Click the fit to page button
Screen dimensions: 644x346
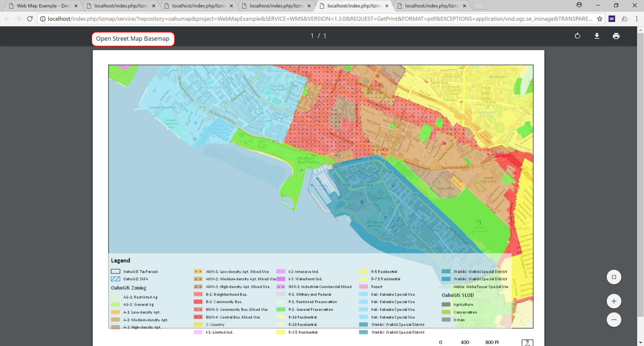[614, 277]
